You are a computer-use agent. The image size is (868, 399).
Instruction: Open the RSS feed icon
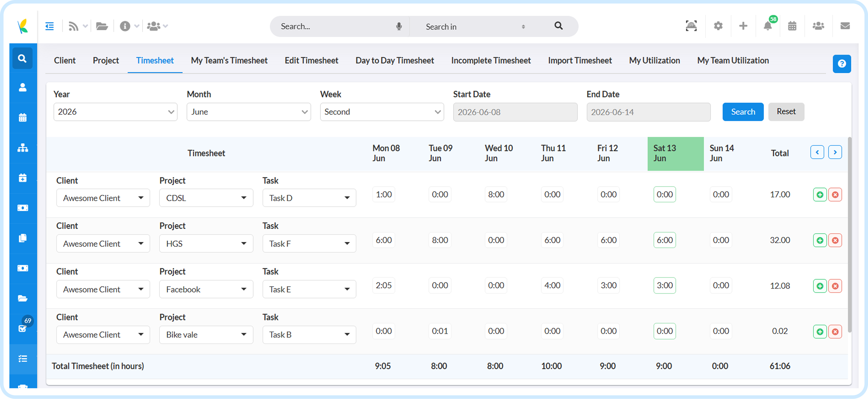(73, 26)
